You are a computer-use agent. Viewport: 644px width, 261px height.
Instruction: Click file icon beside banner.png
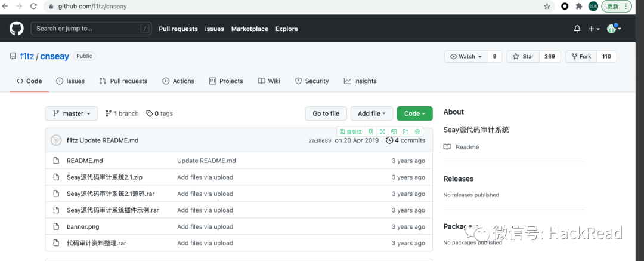56,227
